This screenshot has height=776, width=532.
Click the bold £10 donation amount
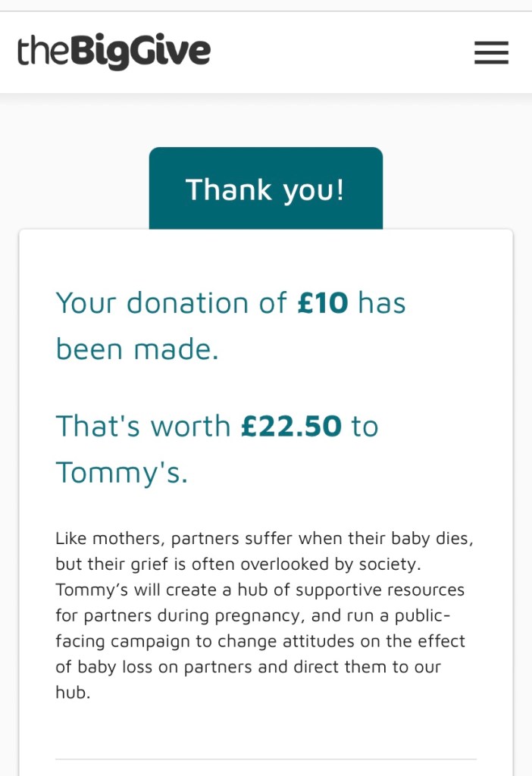[323, 303]
